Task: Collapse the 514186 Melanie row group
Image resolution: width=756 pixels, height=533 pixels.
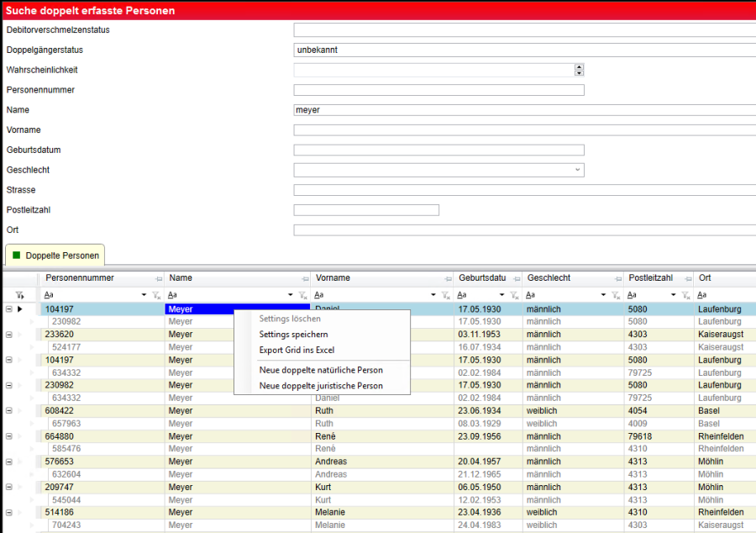Action: tap(8, 513)
